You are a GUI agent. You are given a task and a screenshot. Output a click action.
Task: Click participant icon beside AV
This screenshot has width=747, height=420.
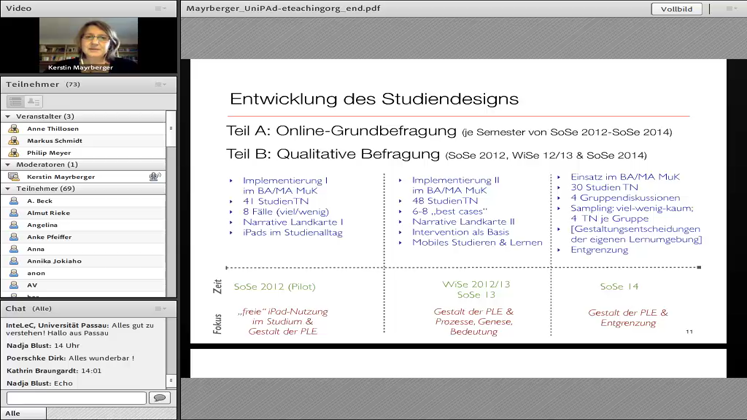point(14,285)
